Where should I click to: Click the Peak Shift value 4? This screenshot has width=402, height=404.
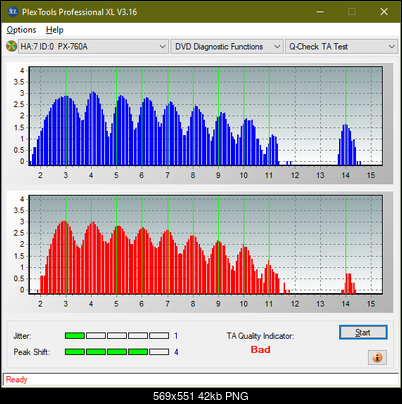tap(176, 352)
